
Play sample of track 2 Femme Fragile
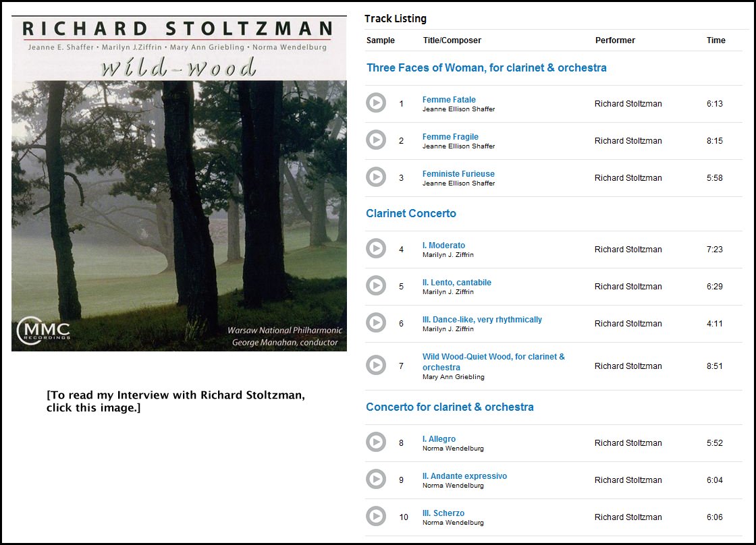coord(376,140)
